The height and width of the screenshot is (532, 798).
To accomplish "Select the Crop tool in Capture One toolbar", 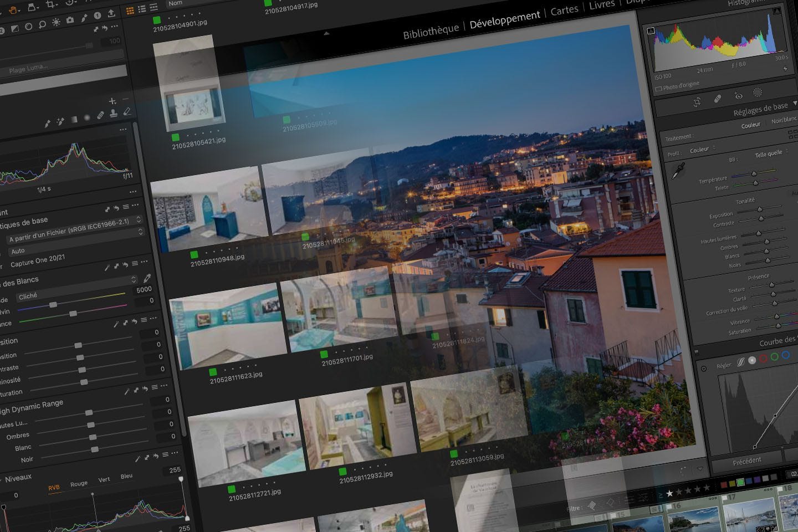I will [x=50, y=5].
